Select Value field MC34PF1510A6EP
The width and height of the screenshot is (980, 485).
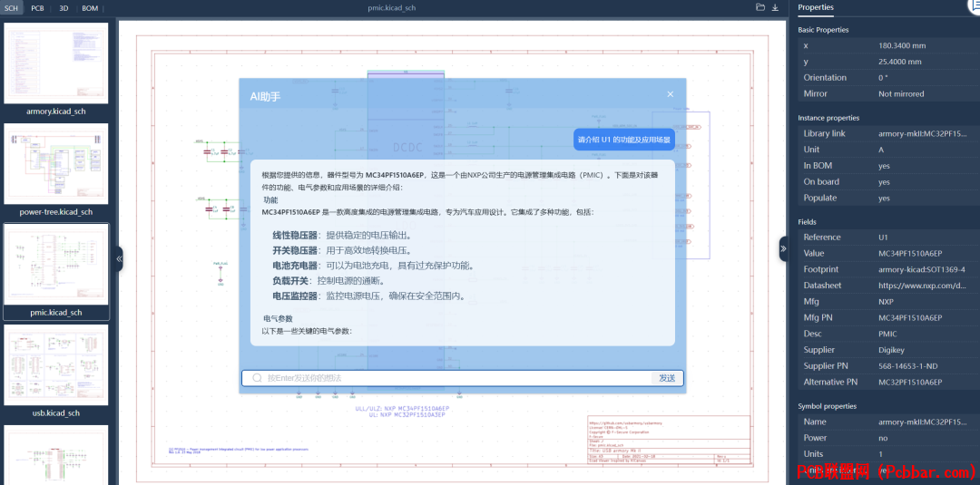pos(910,254)
